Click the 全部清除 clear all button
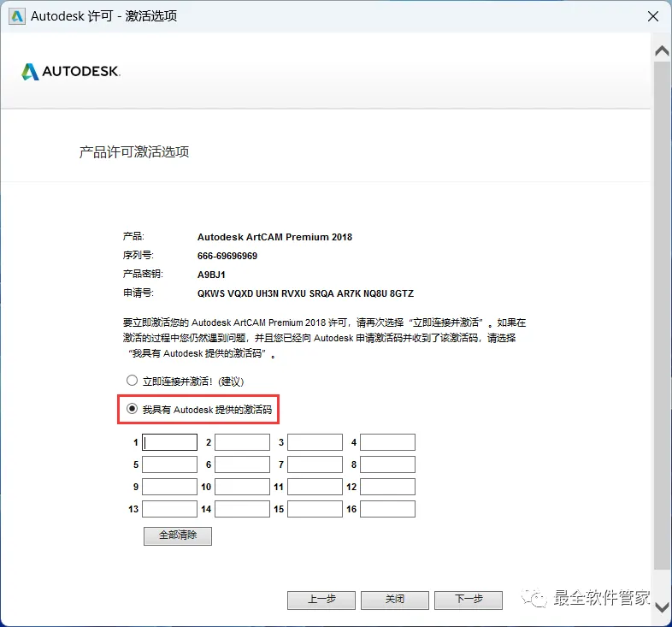Image resolution: width=672 pixels, height=627 pixels. [178, 535]
